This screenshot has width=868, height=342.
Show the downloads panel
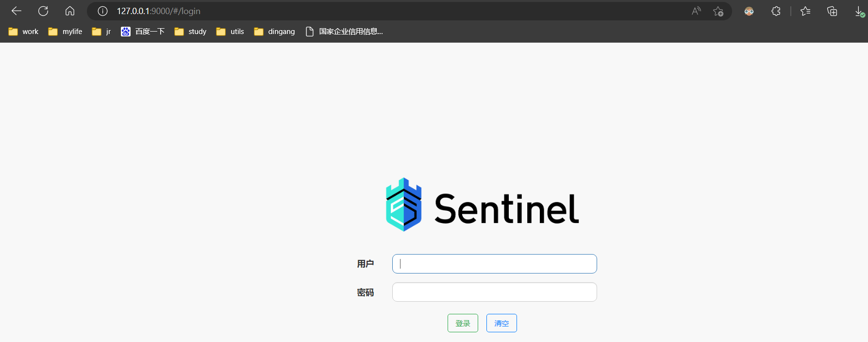pyautogui.click(x=859, y=12)
